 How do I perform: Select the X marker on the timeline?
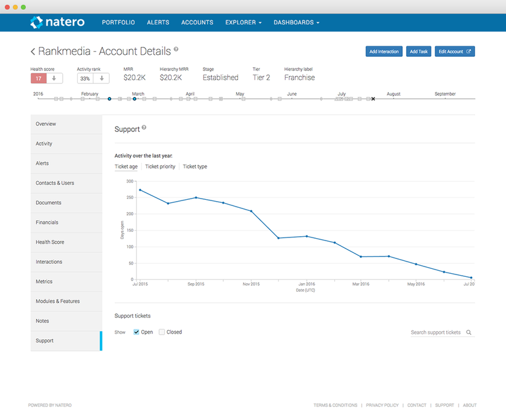(x=373, y=99)
